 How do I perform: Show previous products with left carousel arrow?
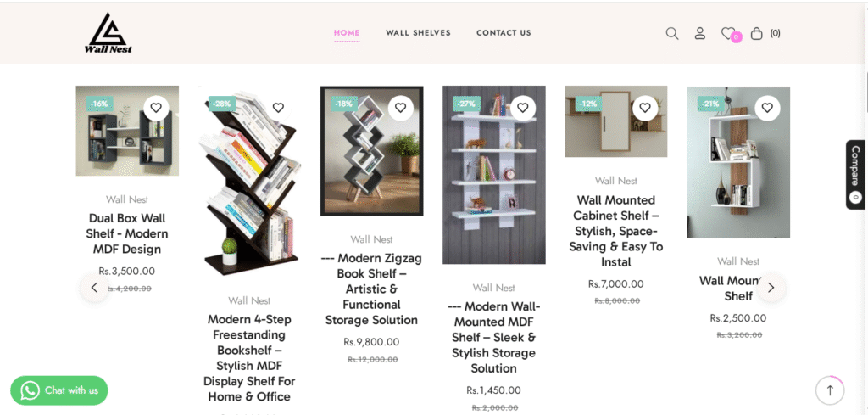[x=95, y=288]
